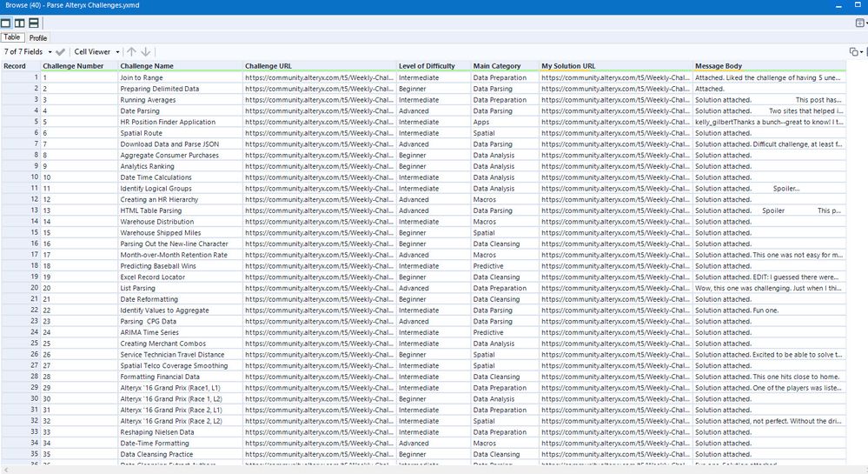868x474 pixels.
Task: Open the Cell Viewer dropdown
Action: (x=96, y=51)
